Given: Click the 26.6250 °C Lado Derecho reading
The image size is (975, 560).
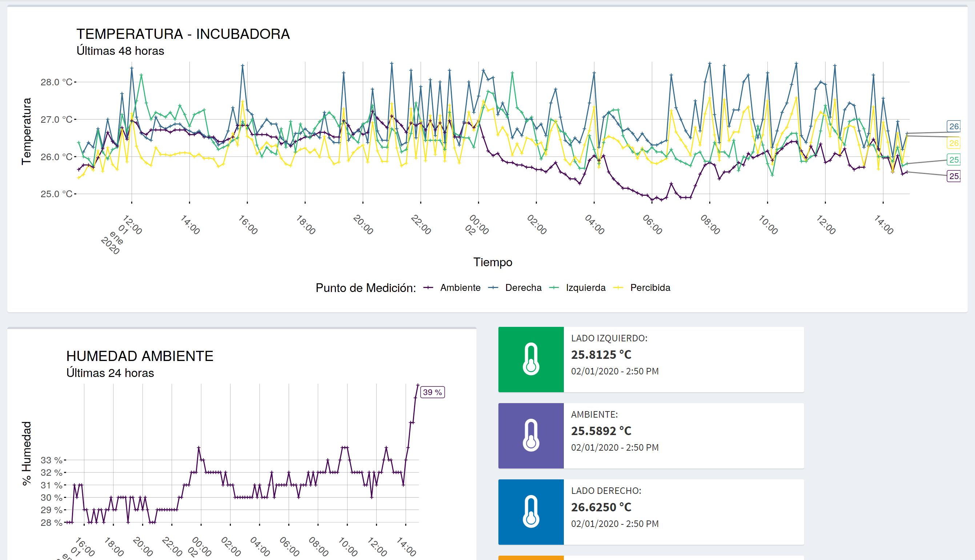Looking at the screenshot, I should point(601,507).
